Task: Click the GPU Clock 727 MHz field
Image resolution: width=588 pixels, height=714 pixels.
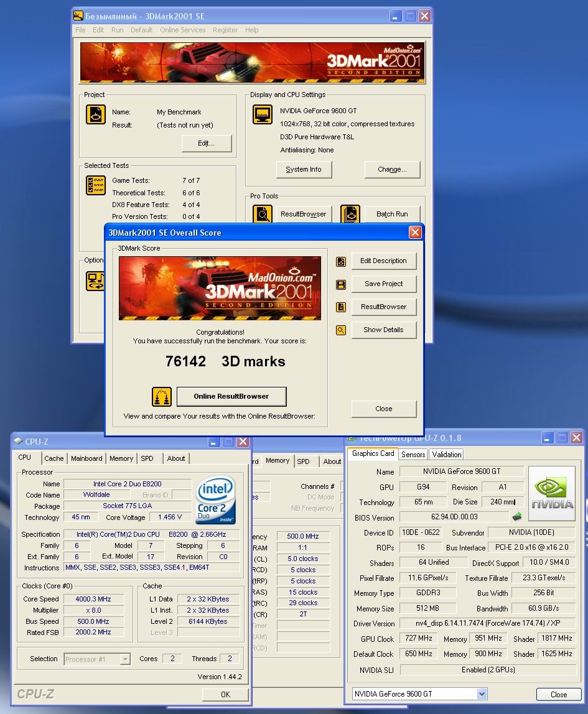Action: click(x=419, y=638)
